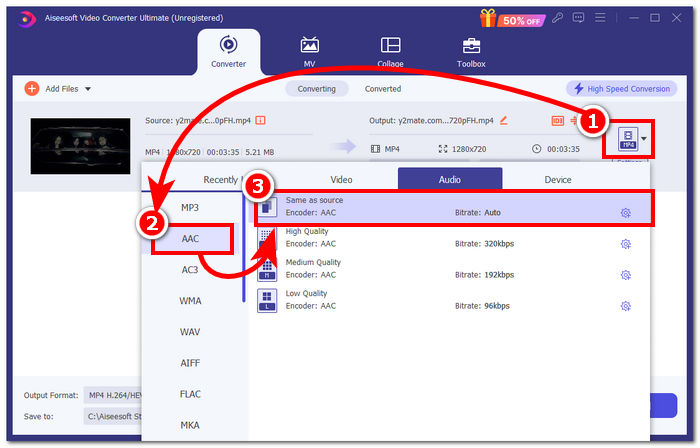700x448 pixels.
Task: Open settings gear for Medium Quality
Action: pyautogui.click(x=626, y=275)
